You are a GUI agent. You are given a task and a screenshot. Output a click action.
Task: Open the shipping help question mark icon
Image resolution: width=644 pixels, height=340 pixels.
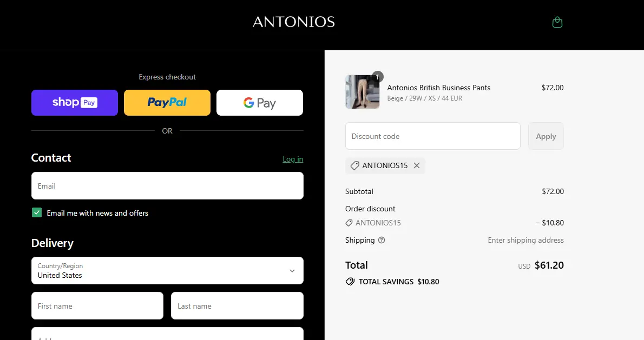pyautogui.click(x=382, y=240)
